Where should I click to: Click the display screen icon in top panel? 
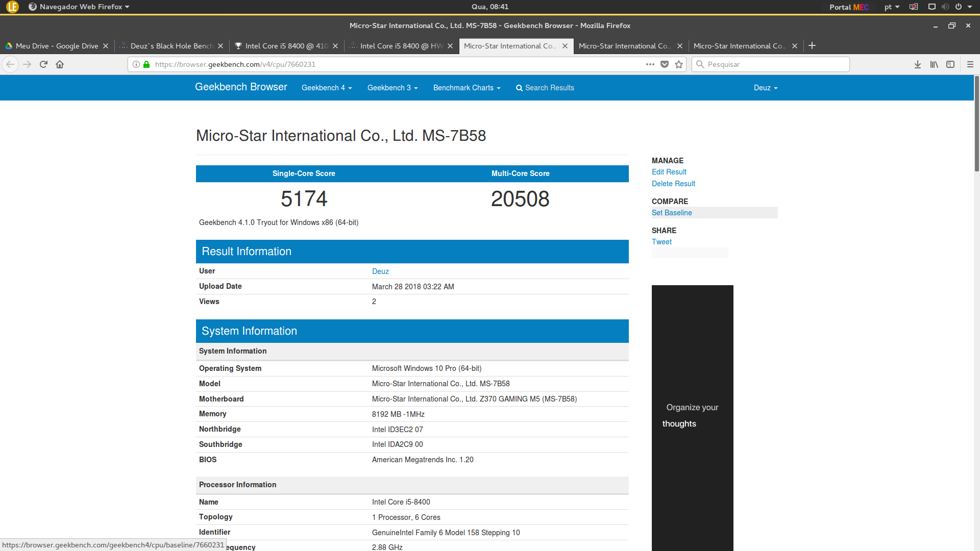pos(932,7)
